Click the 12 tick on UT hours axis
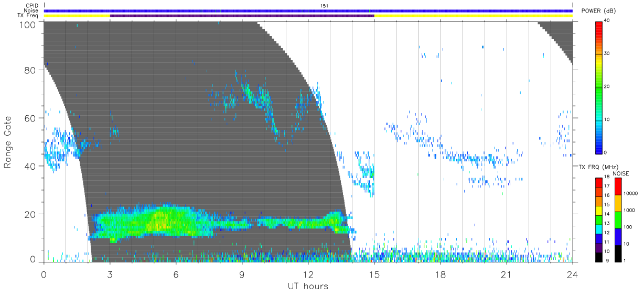Image resolution: width=644 pixels, height=297 pixels. pyautogui.click(x=308, y=274)
